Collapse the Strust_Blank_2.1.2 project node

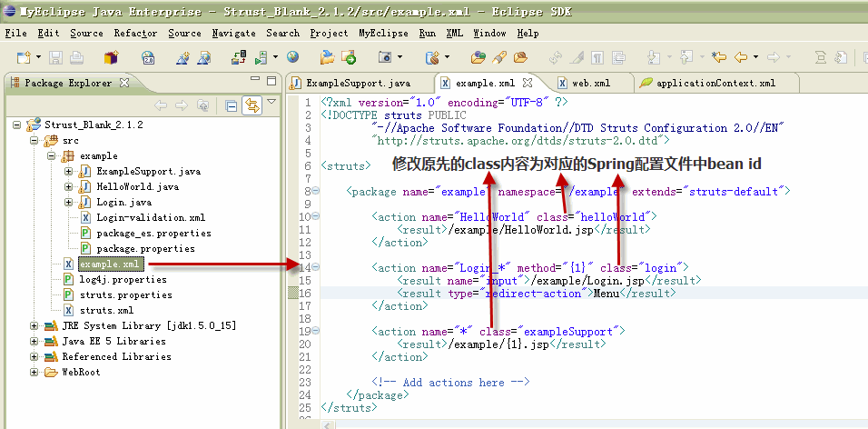click(x=17, y=125)
